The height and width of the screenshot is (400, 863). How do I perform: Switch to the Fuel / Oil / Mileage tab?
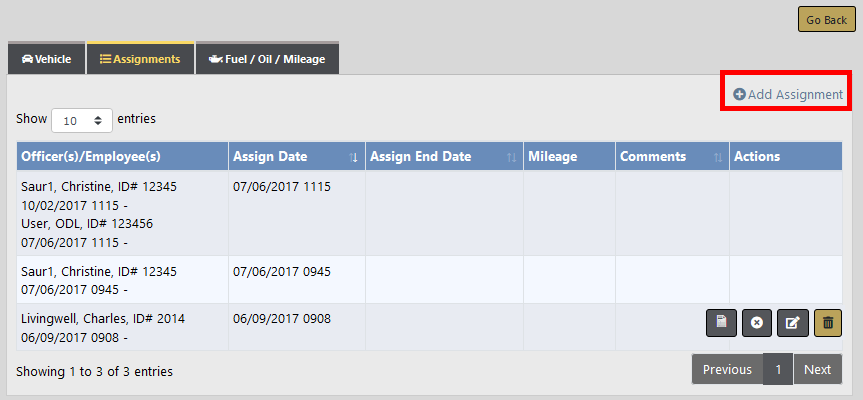coord(267,59)
